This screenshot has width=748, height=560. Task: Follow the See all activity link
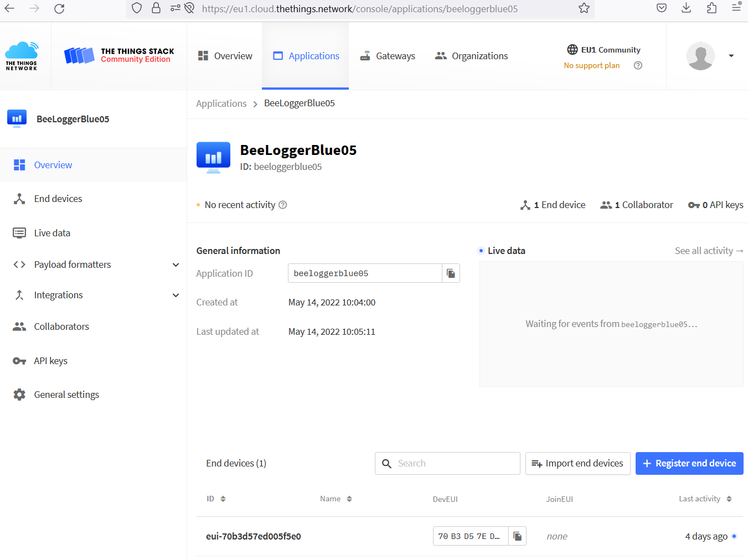708,251
